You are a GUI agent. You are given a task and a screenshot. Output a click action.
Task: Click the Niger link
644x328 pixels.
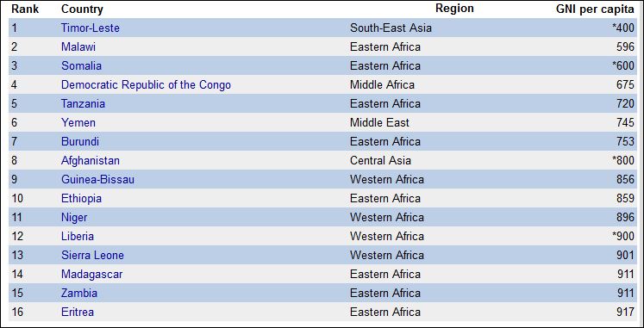coord(74,217)
